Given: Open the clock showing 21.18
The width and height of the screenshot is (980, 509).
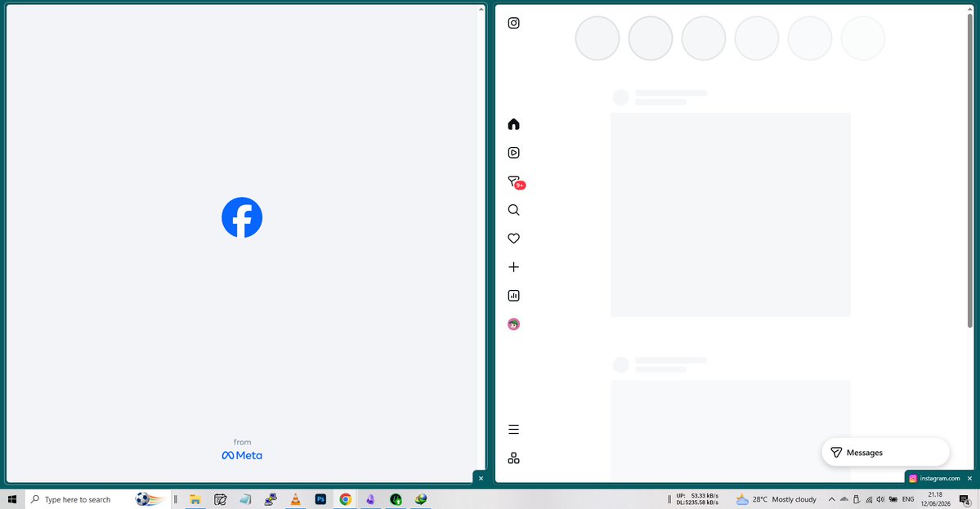Looking at the screenshot, I should pos(935,499).
